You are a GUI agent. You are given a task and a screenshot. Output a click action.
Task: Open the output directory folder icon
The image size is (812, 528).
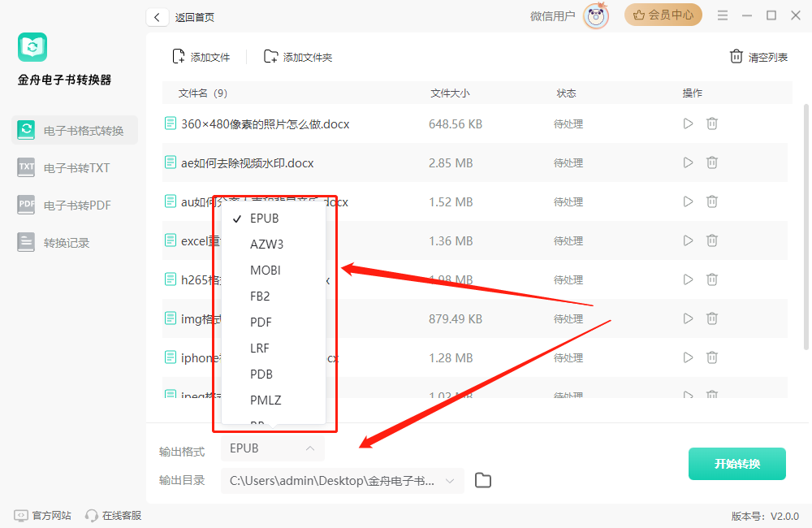click(x=483, y=481)
